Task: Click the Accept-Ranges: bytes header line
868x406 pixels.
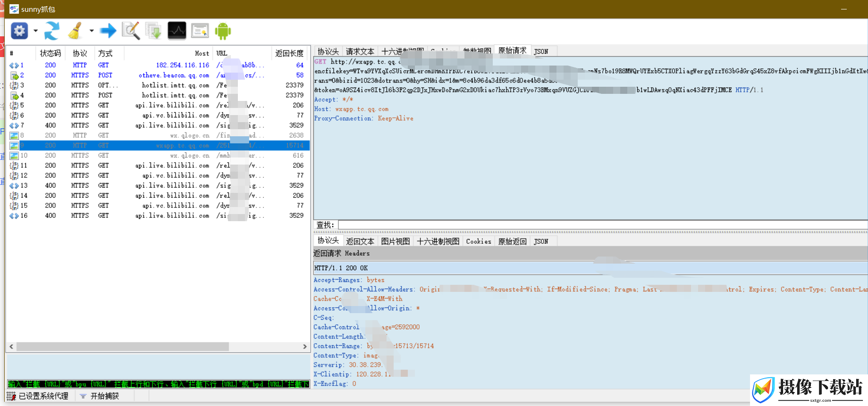Action: point(349,280)
